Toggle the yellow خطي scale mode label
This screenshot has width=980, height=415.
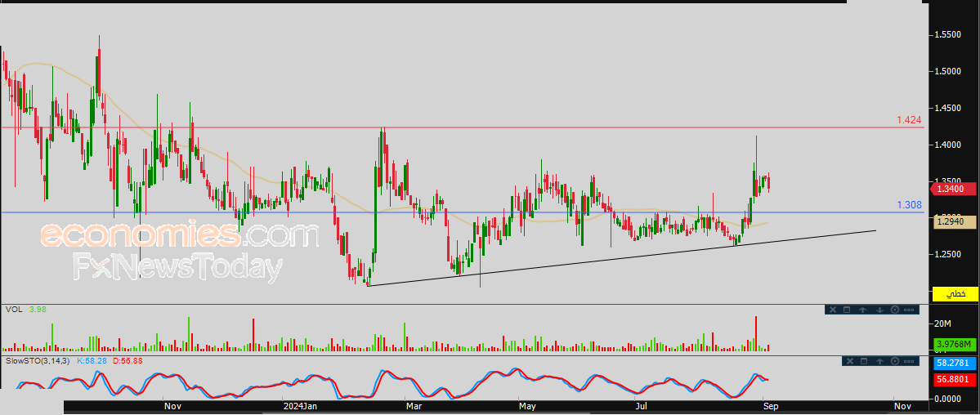point(955,293)
